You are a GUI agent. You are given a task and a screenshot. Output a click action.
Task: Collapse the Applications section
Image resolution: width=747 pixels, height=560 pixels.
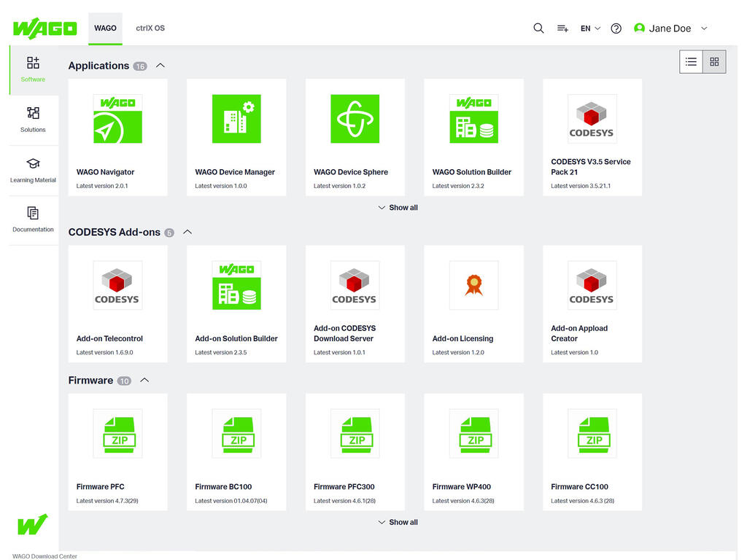click(x=160, y=66)
